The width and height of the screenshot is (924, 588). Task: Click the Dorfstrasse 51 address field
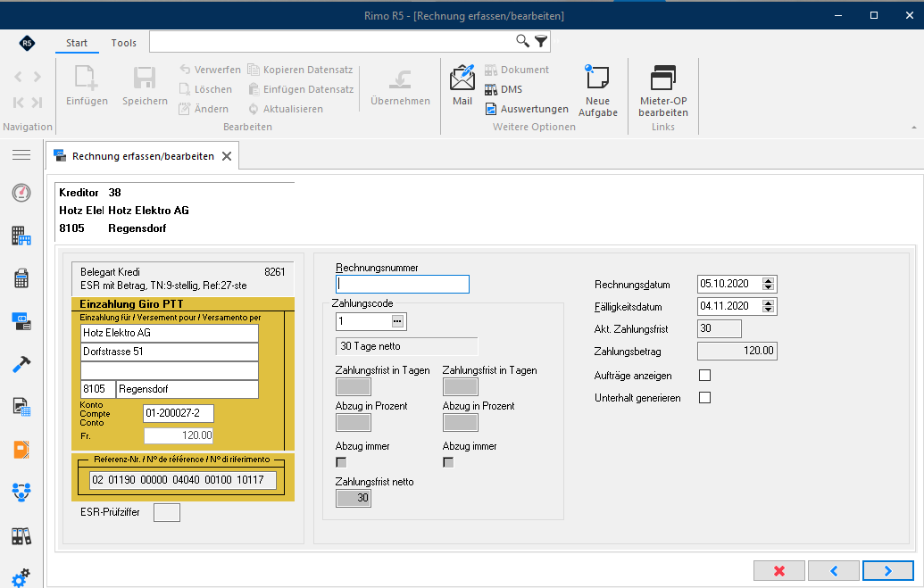click(x=169, y=352)
